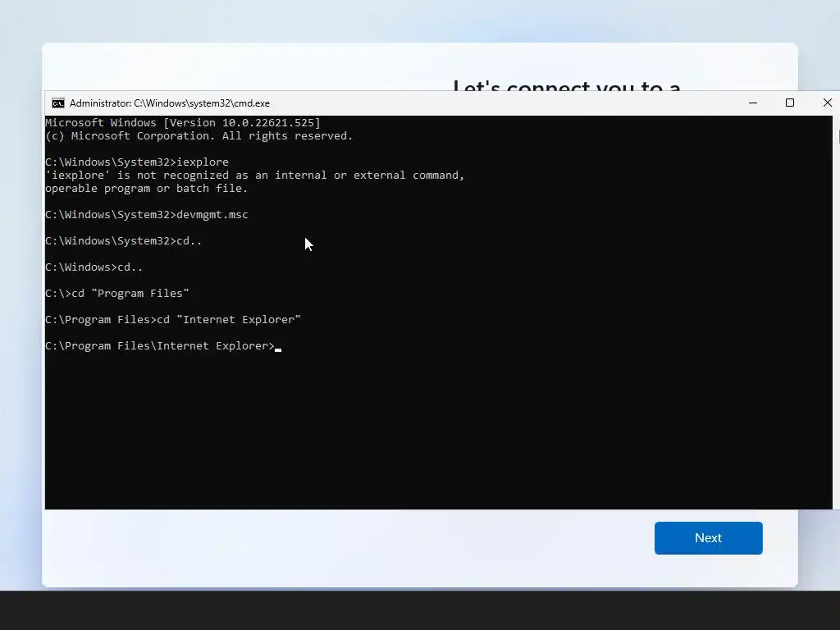
Task: Click the 'C:\Windows\System32>iexplore' command line
Action: tap(137, 162)
